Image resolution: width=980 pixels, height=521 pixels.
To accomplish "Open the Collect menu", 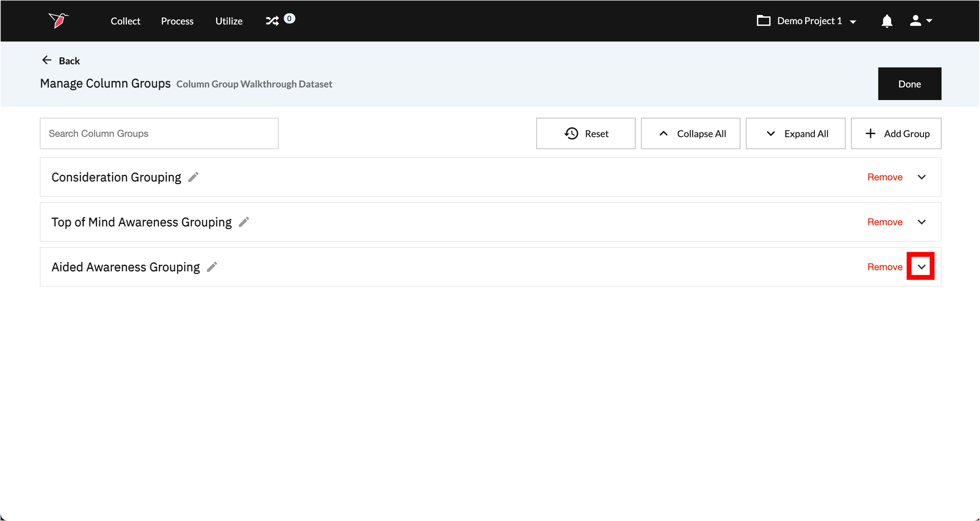I will click(x=125, y=21).
